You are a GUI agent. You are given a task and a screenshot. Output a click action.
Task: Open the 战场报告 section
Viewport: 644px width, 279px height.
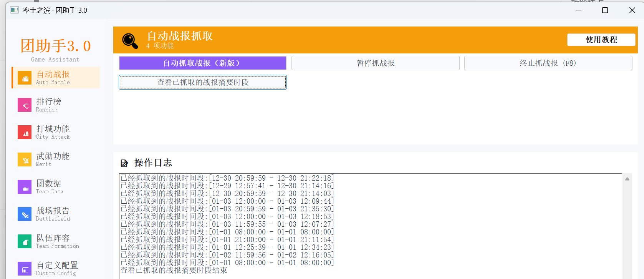56,214
